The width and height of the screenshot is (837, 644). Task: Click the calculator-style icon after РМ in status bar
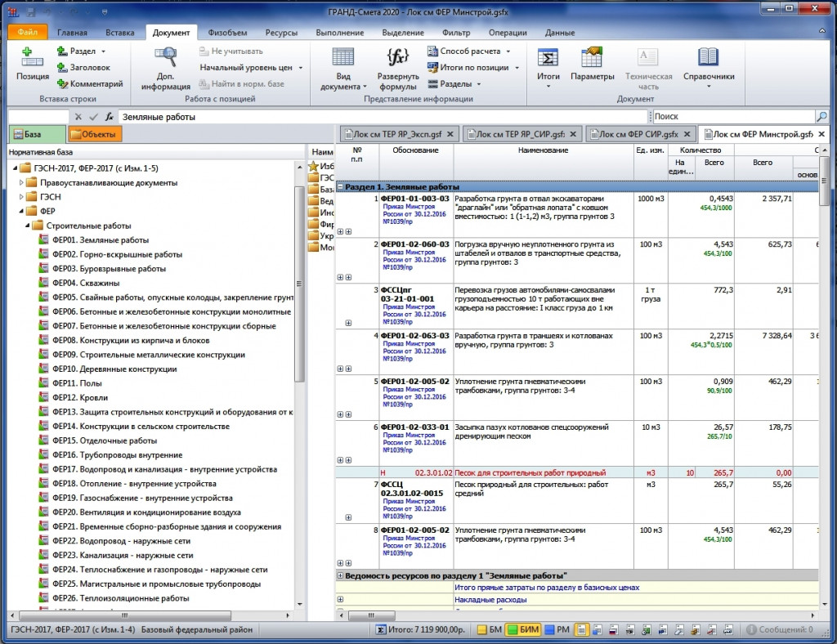[x=581, y=629]
